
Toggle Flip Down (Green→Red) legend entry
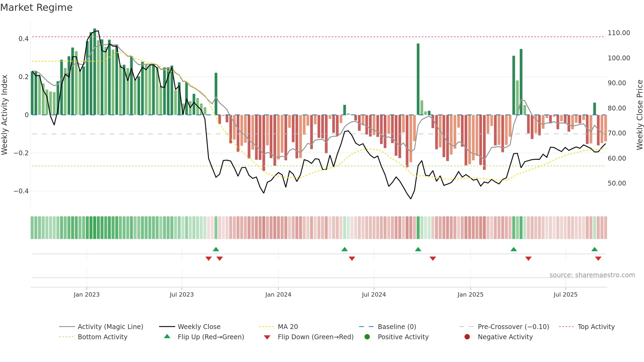[x=309, y=337]
